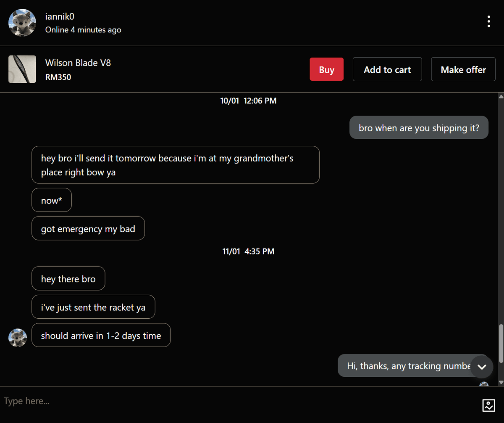The height and width of the screenshot is (423, 504).
Task: Click Make offer on the Wilson Blade V8
Action: click(463, 69)
